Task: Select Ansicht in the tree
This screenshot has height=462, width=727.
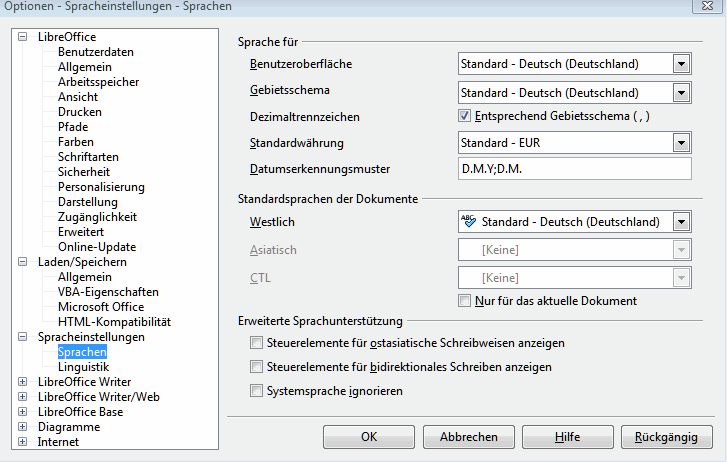Action: (78, 97)
